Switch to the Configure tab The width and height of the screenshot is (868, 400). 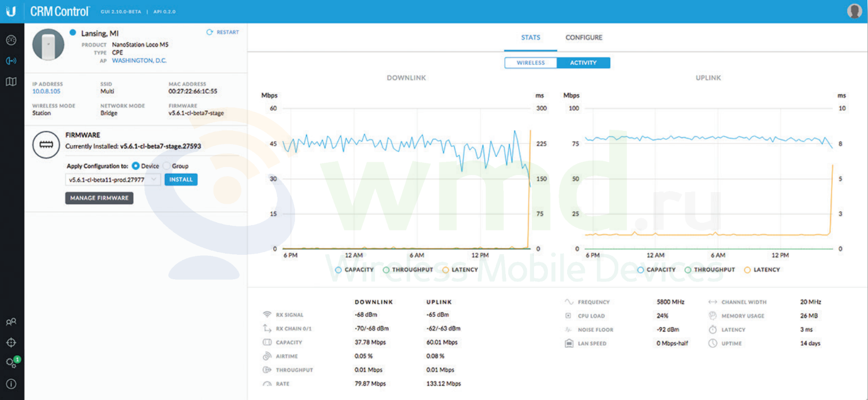point(584,38)
